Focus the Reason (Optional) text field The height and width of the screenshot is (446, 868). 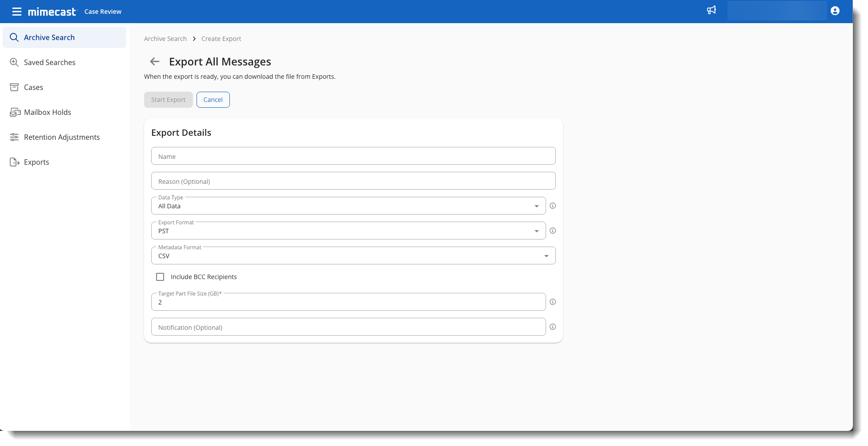[x=353, y=181]
